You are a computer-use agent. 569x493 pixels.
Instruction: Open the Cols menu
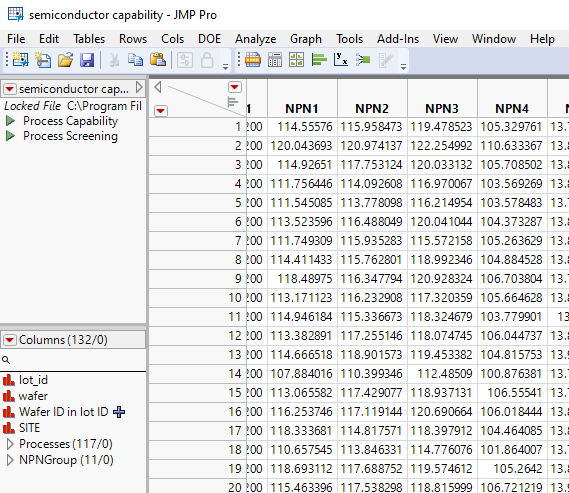tap(173, 39)
